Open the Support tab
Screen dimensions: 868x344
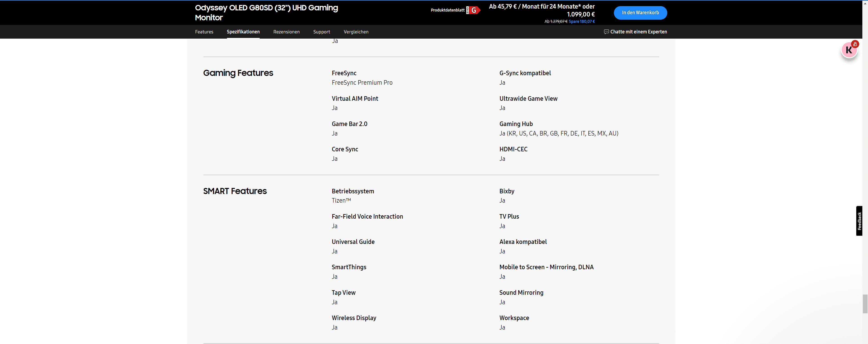pos(321,32)
